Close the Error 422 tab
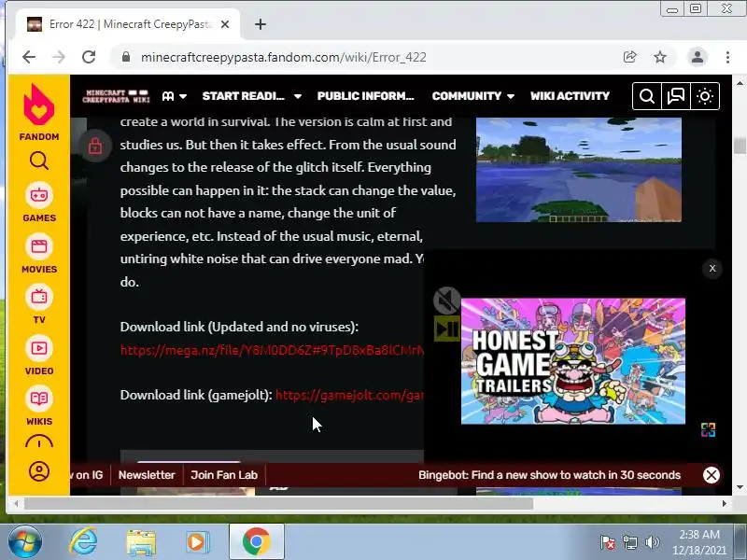 point(225,24)
